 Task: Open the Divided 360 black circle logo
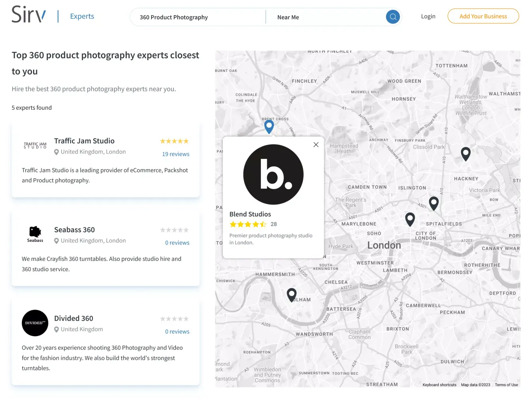tap(35, 323)
